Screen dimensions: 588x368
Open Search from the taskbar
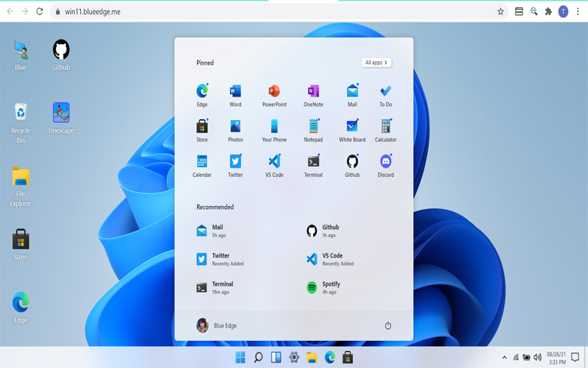258,358
